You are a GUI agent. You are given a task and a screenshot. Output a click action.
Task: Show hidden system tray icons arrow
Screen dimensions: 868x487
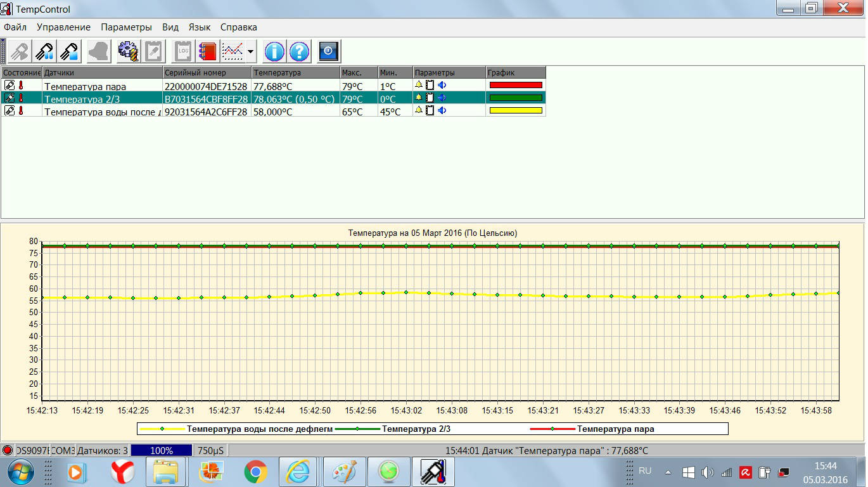[x=668, y=472]
